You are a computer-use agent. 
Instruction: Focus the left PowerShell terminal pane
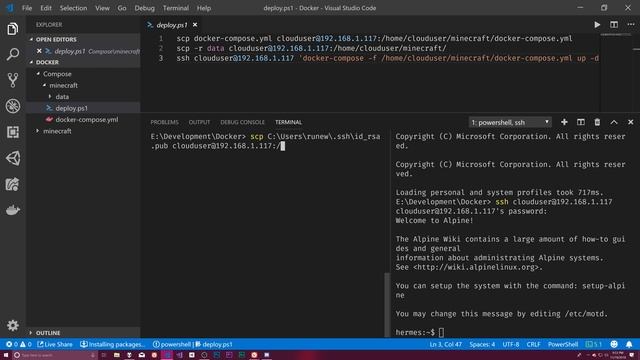click(265, 233)
